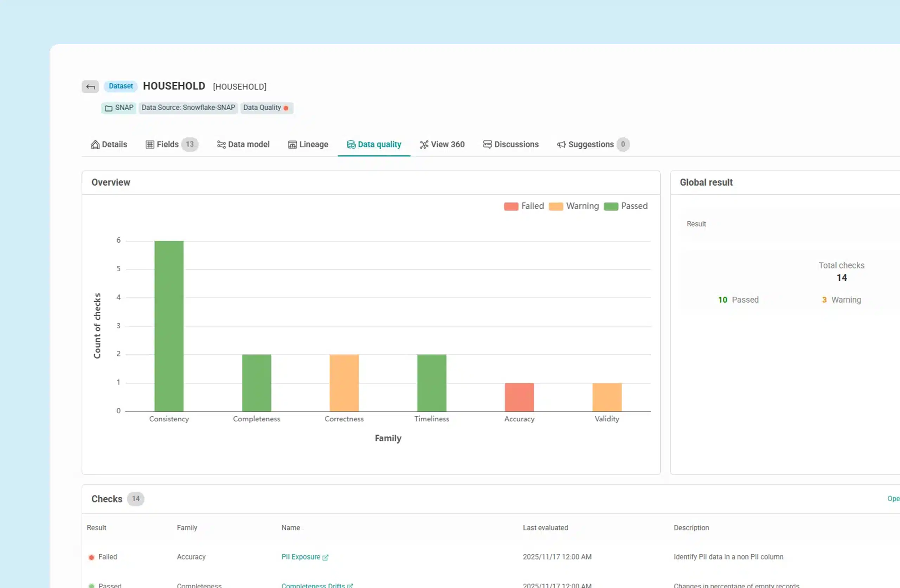900x588 pixels.
Task: Open the Data quality tab
Action: [x=374, y=144]
